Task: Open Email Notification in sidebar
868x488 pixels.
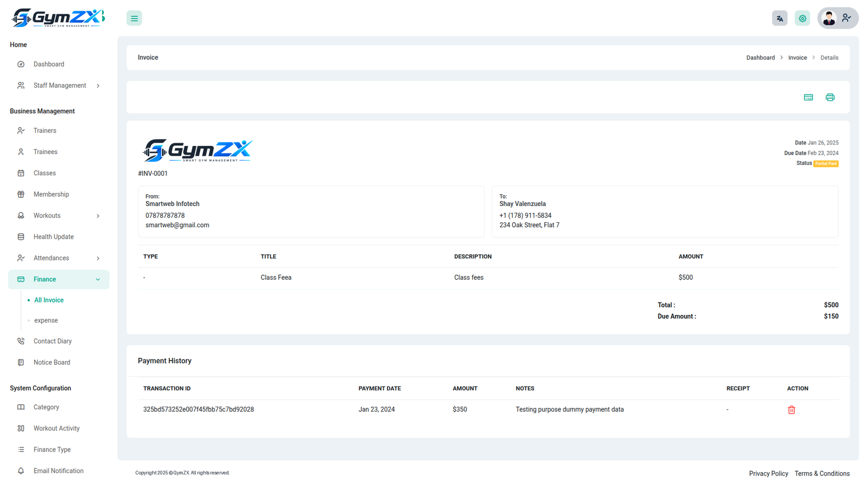Action: click(x=59, y=471)
